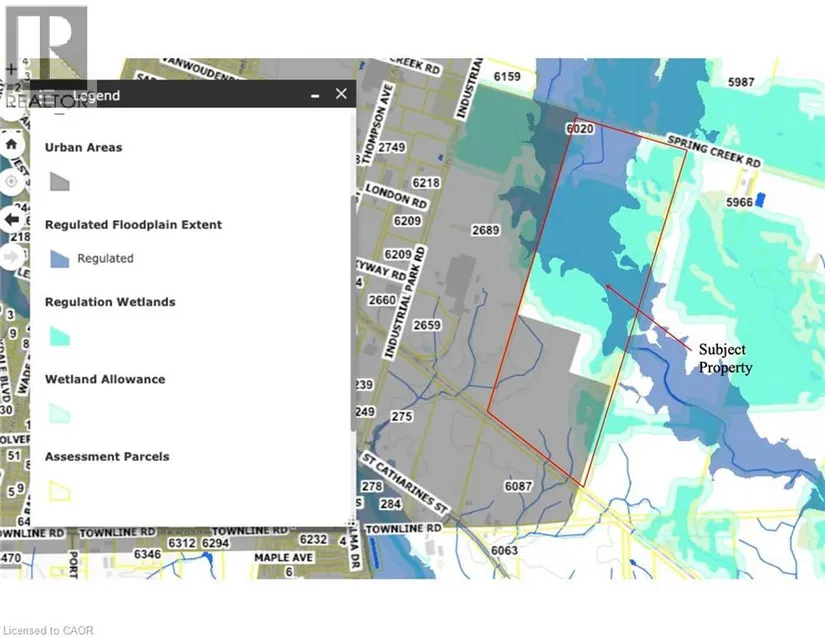Go forward to next map extent
This screenshot has height=637, width=825.
[x=11, y=256]
